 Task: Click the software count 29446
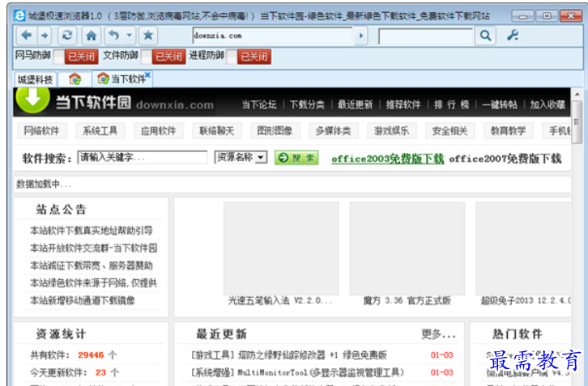(92, 355)
